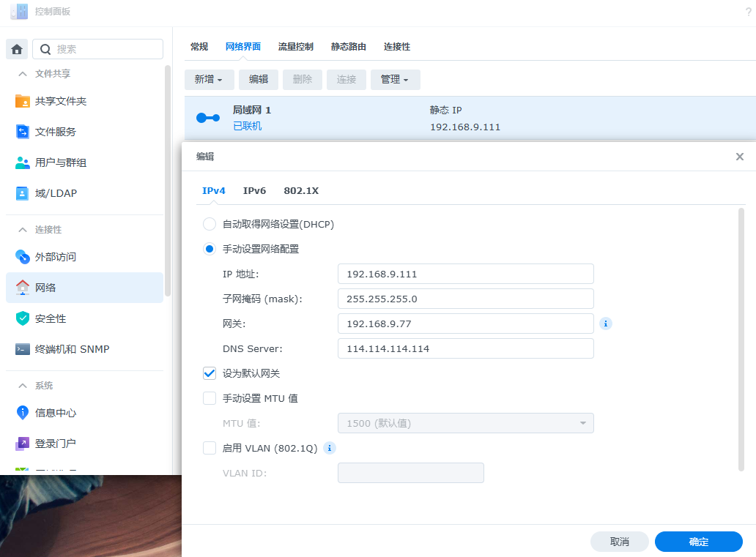
Task: Open the File Services (文件服务) icon
Action: click(x=23, y=132)
